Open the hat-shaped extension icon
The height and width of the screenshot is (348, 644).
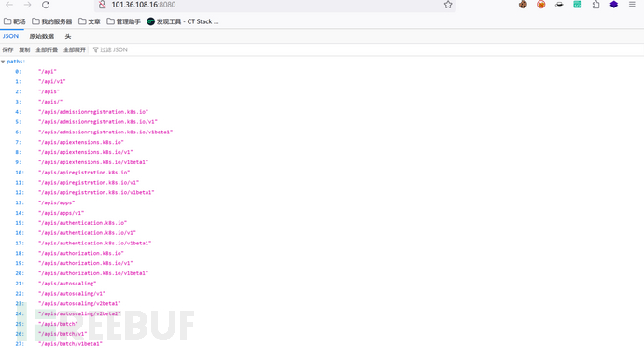(x=559, y=5)
